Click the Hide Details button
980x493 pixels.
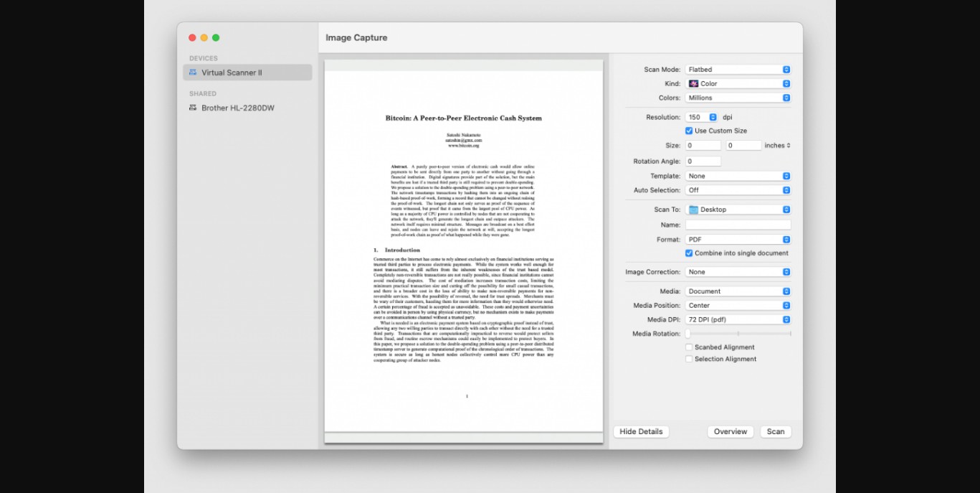click(641, 431)
